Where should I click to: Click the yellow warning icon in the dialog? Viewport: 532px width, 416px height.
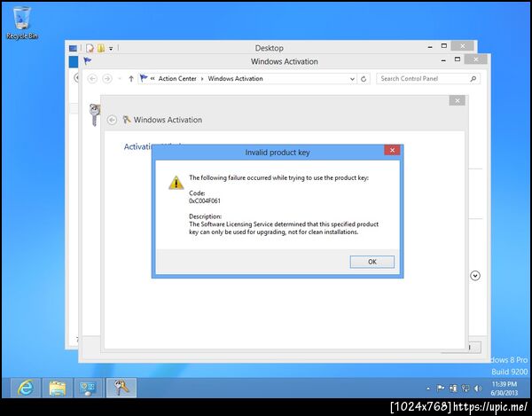tap(176, 183)
